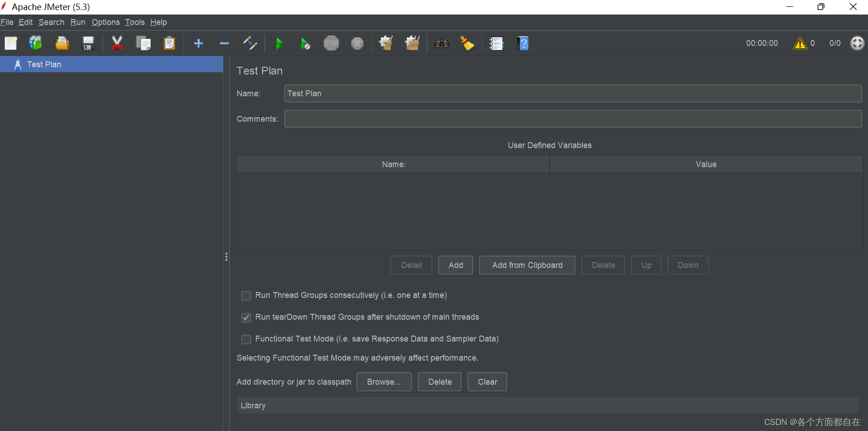Click the Name input field
Viewport: 868px width, 431px height.
tap(573, 94)
